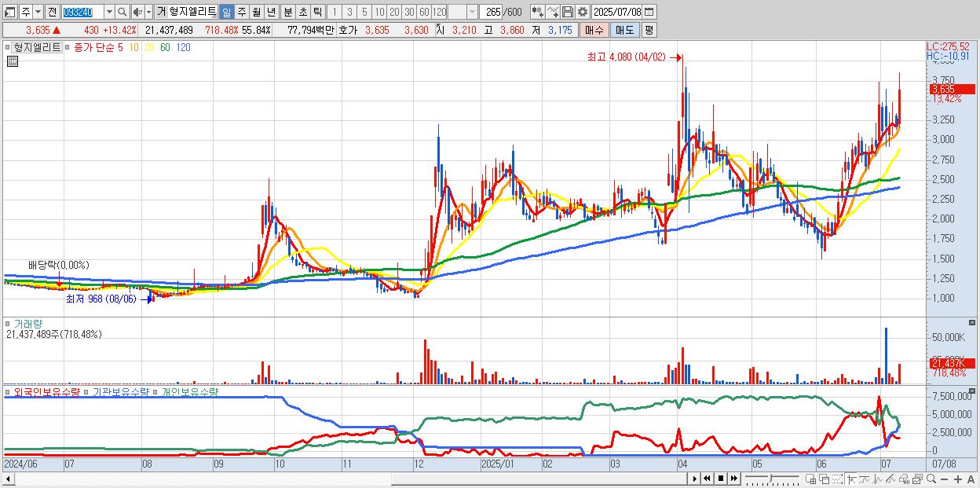Image resolution: width=980 pixels, height=488 pixels.
Task: Click the overlapping windows icon in bottom toolbar
Action: 824,479
